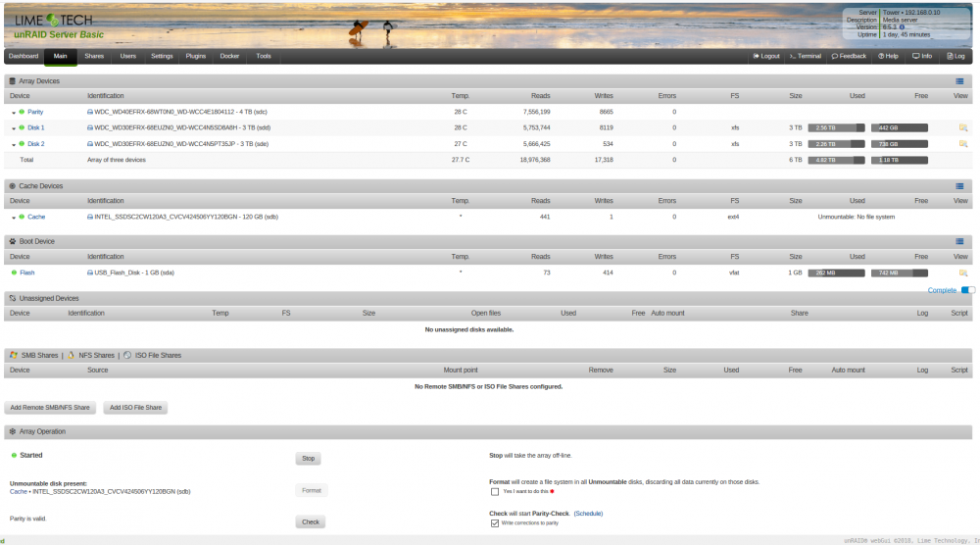The width and height of the screenshot is (980, 545).
Task: Click green status ball of Parity
Action: point(22,112)
